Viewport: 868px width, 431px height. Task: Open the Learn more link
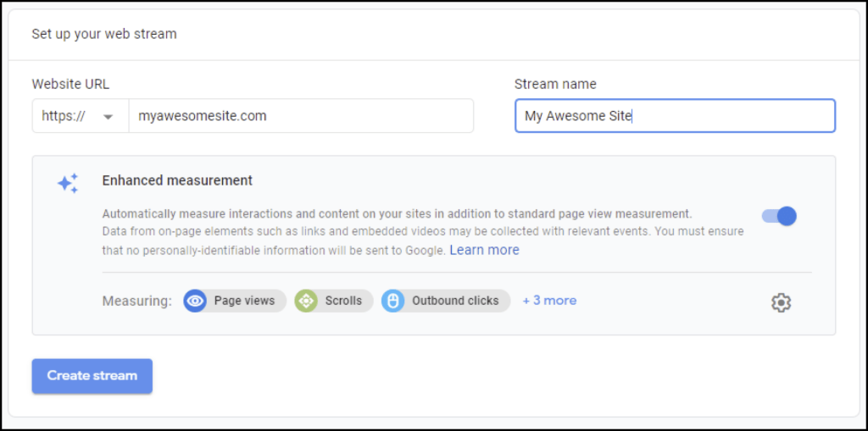[484, 250]
